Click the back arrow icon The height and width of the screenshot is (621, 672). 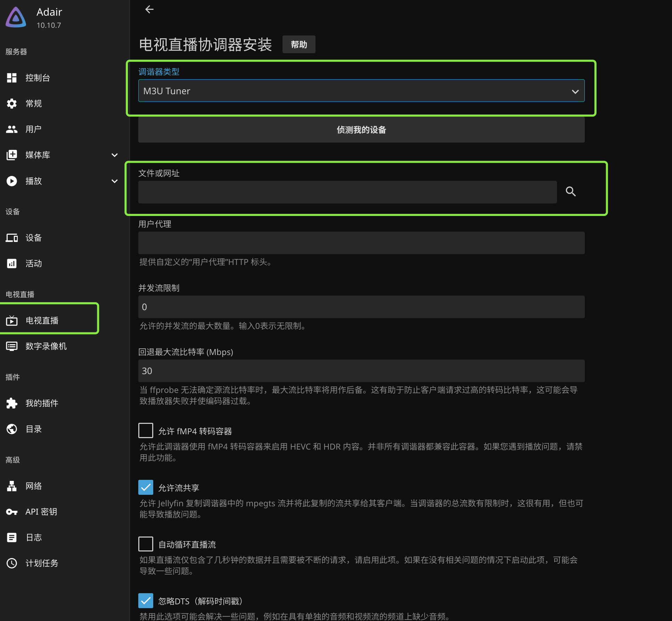click(149, 9)
